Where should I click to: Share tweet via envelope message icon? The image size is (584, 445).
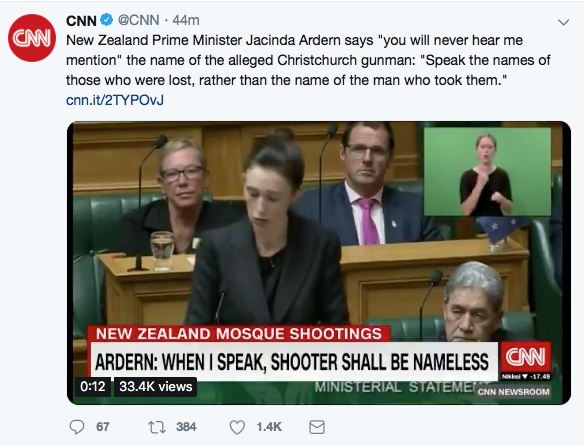pos(317,427)
